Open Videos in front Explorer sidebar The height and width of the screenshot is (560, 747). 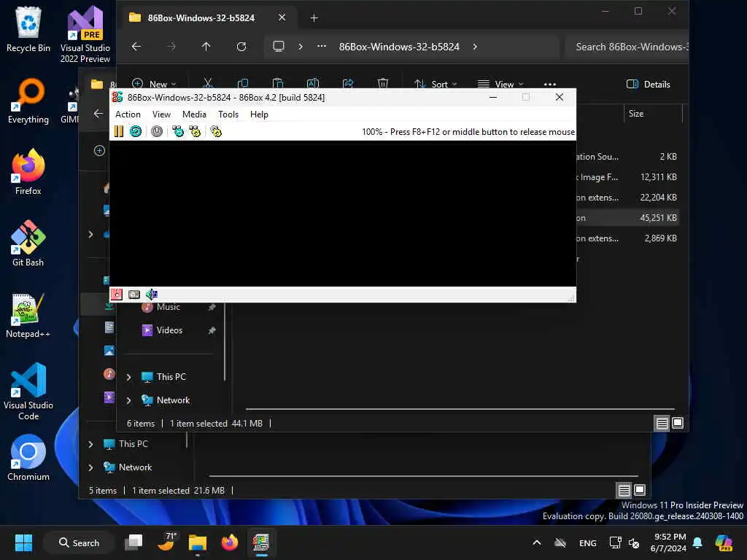[169, 330]
